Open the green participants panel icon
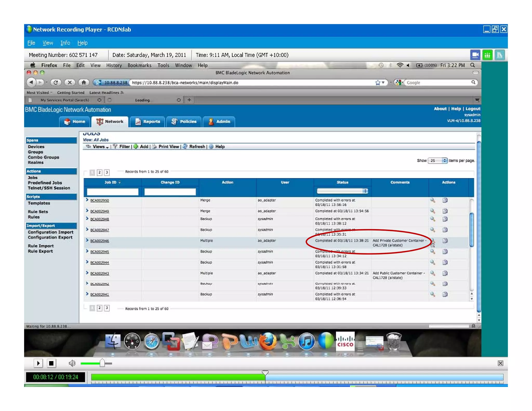This screenshot has width=532, height=411. click(487, 55)
